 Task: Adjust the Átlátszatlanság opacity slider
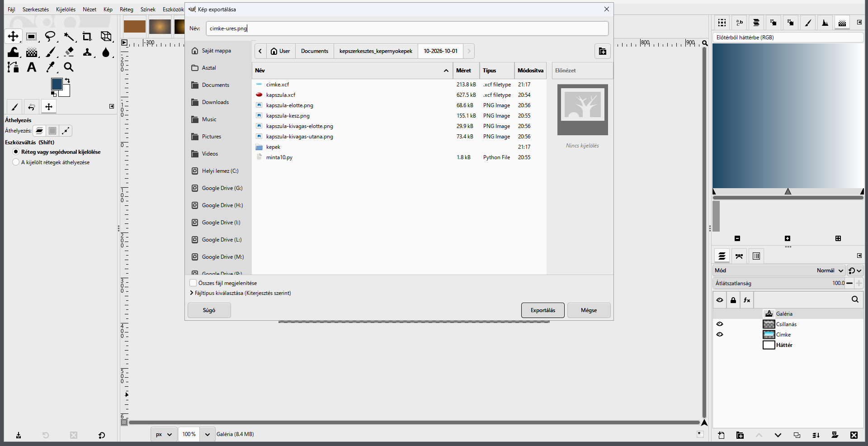coord(778,283)
